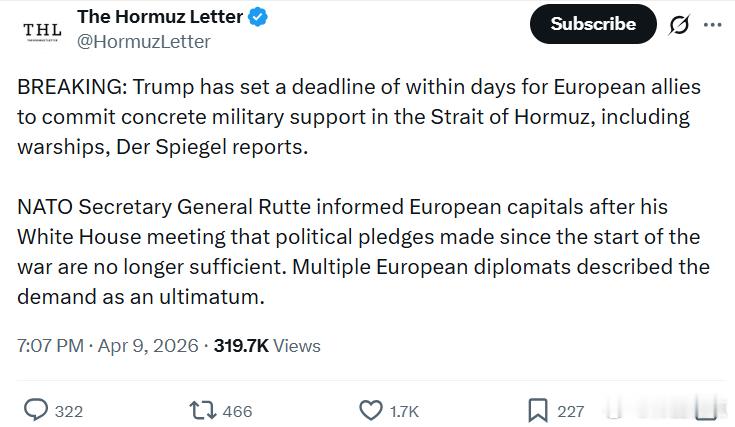Viewport: 735px width, 427px height.
Task: Click the reply speech bubble icon
Action: tap(36, 410)
